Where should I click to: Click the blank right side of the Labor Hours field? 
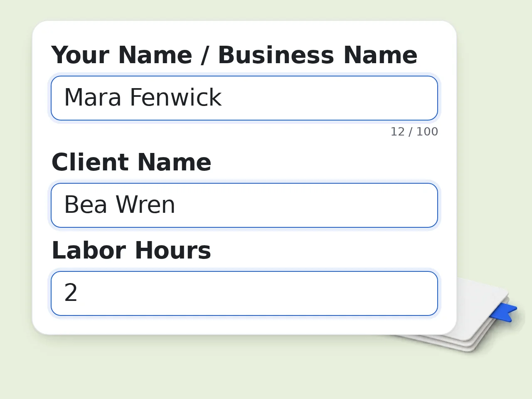click(258, 293)
